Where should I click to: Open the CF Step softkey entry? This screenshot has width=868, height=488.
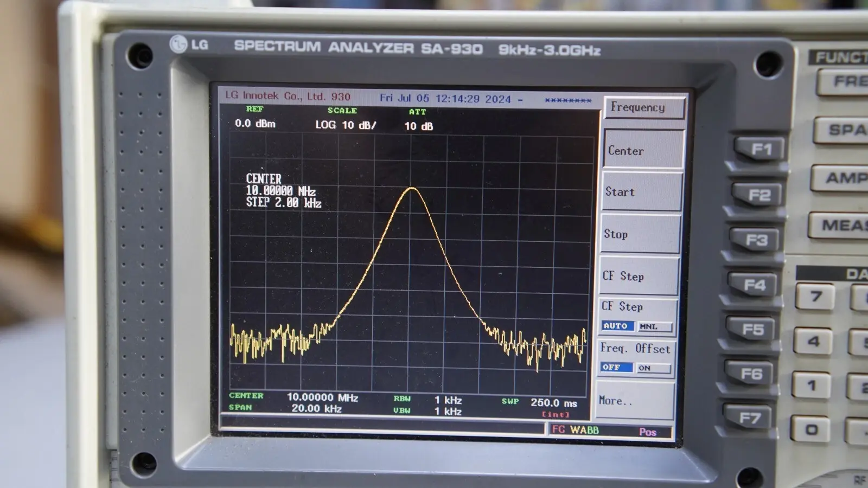point(638,276)
